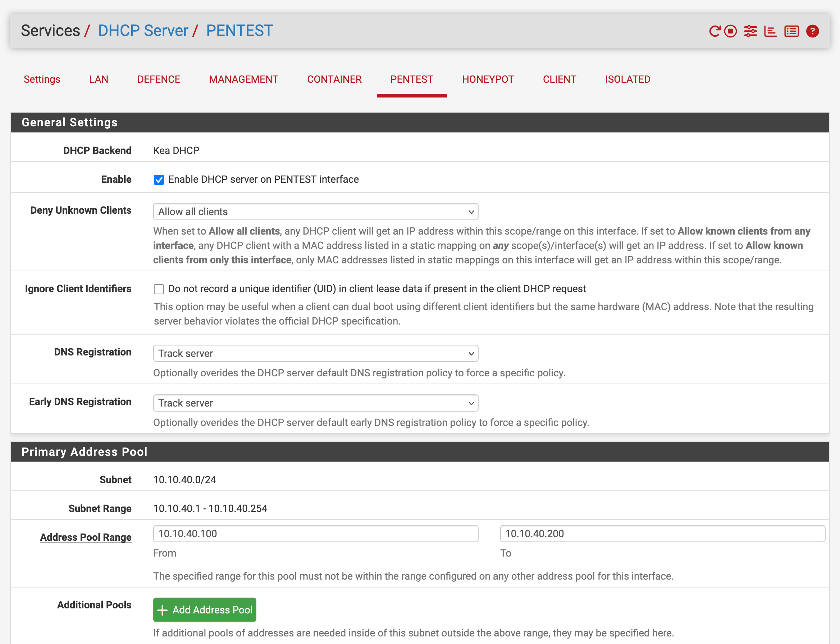Switch to the DEFENCE tab

pos(159,80)
